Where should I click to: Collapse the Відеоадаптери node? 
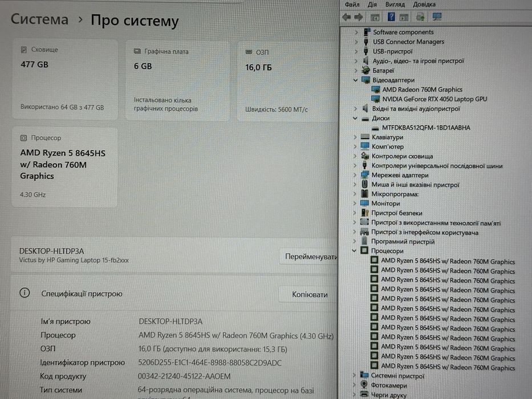(x=355, y=80)
